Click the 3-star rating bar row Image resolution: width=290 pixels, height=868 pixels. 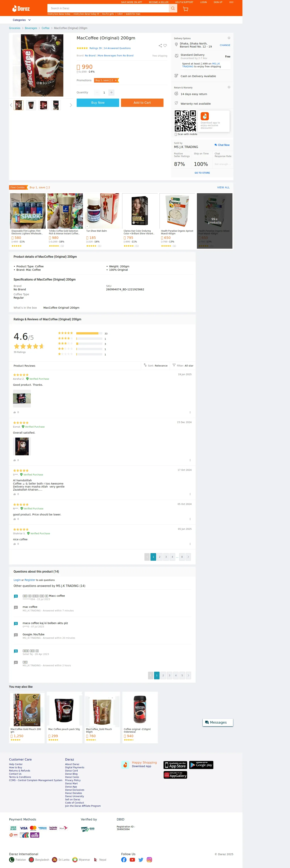point(89,344)
